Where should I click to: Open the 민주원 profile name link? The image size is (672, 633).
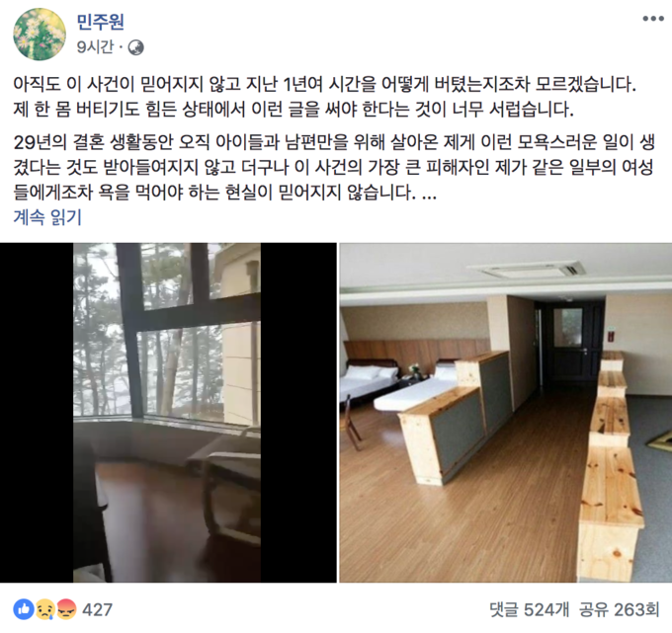pyautogui.click(x=101, y=22)
